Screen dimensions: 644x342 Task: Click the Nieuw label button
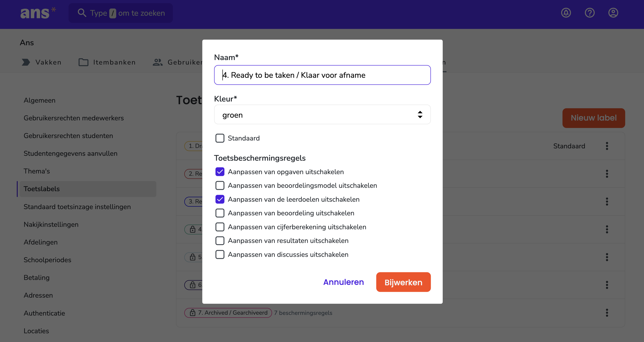[593, 118]
